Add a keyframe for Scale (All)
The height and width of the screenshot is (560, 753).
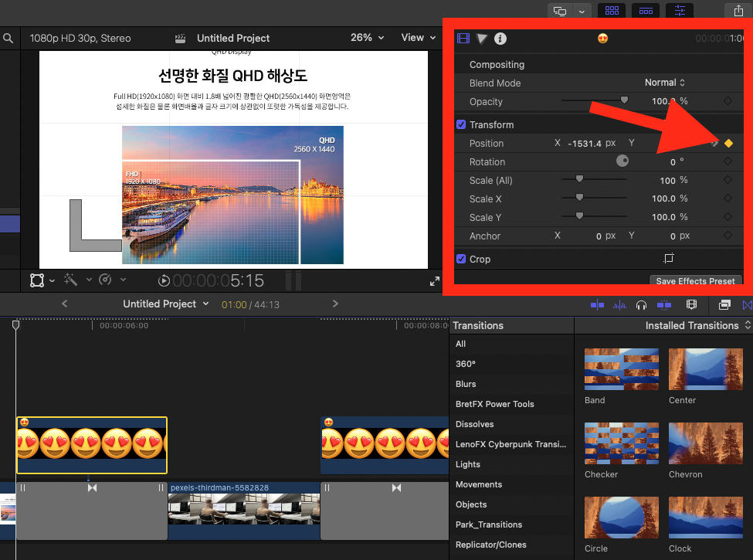tap(728, 180)
